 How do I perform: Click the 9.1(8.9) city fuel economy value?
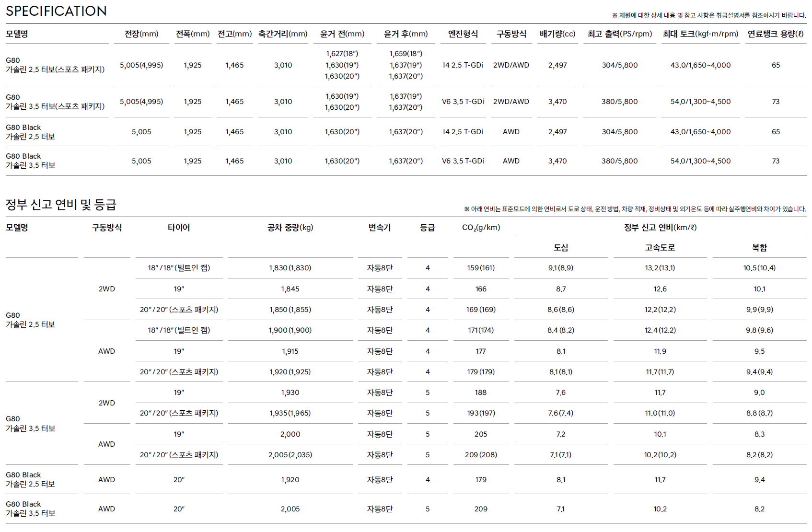[561, 268]
